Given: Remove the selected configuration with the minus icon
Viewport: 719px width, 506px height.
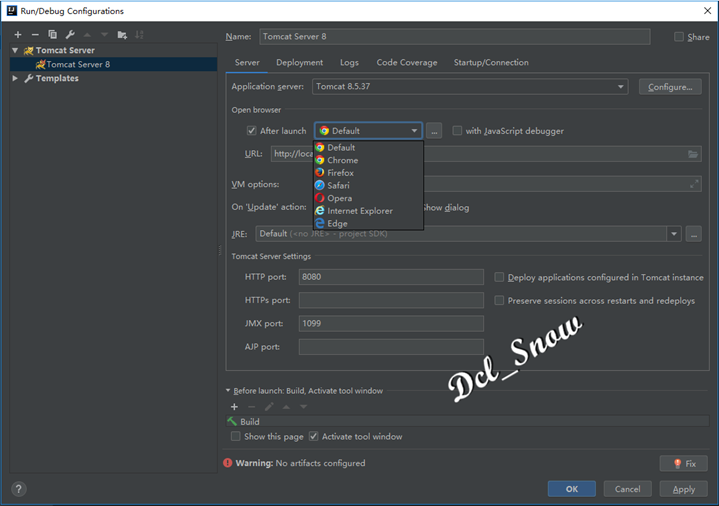Looking at the screenshot, I should pos(35,35).
